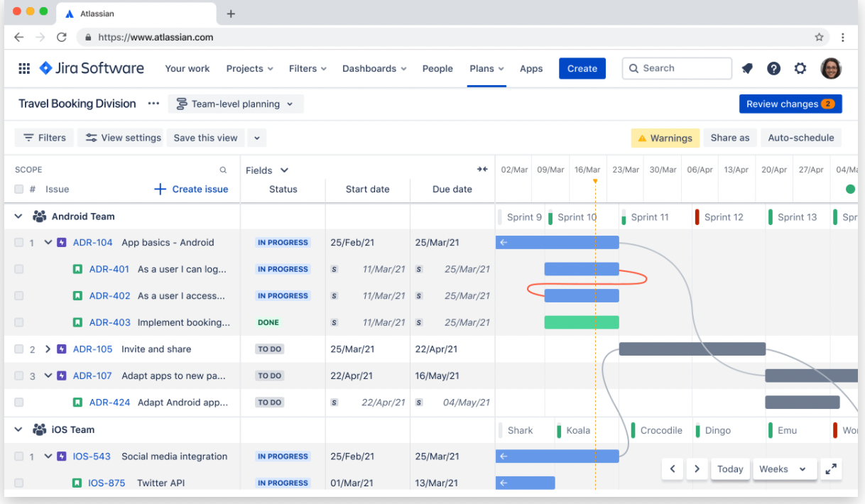Click the Jira Software logo

[x=91, y=68]
